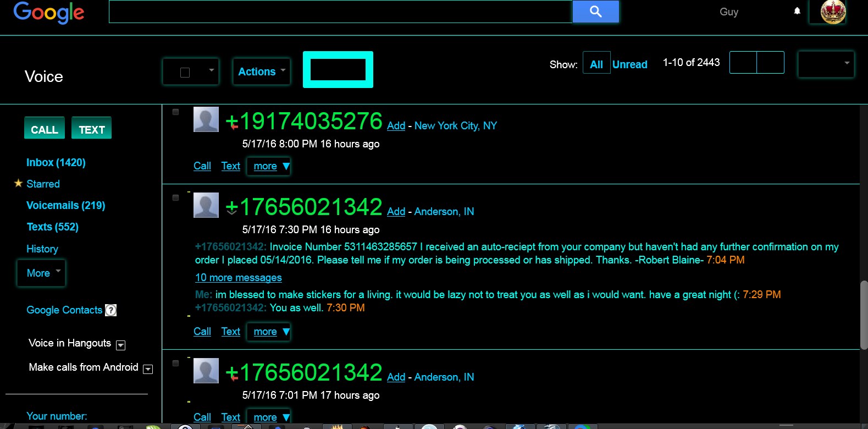This screenshot has width=868, height=429.
Task: Text link under 7:01 PM entry
Action: pos(231,417)
